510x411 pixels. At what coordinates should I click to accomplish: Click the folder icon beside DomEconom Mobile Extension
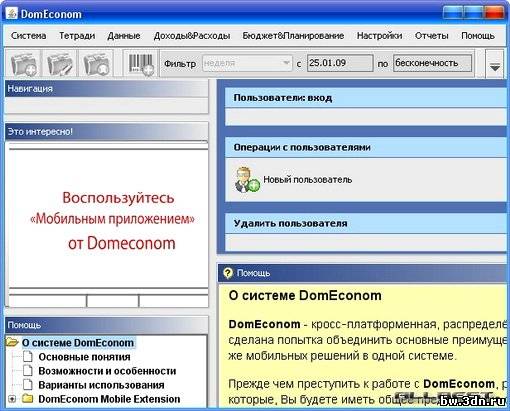(x=27, y=398)
